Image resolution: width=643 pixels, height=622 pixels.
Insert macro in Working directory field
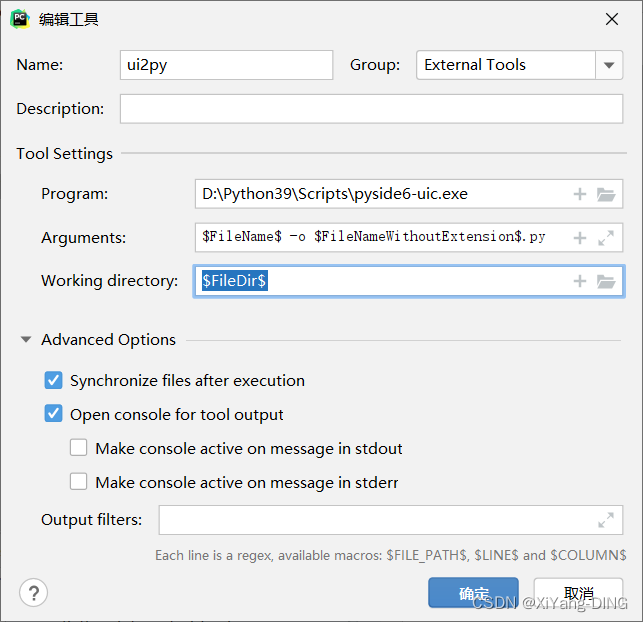click(580, 281)
